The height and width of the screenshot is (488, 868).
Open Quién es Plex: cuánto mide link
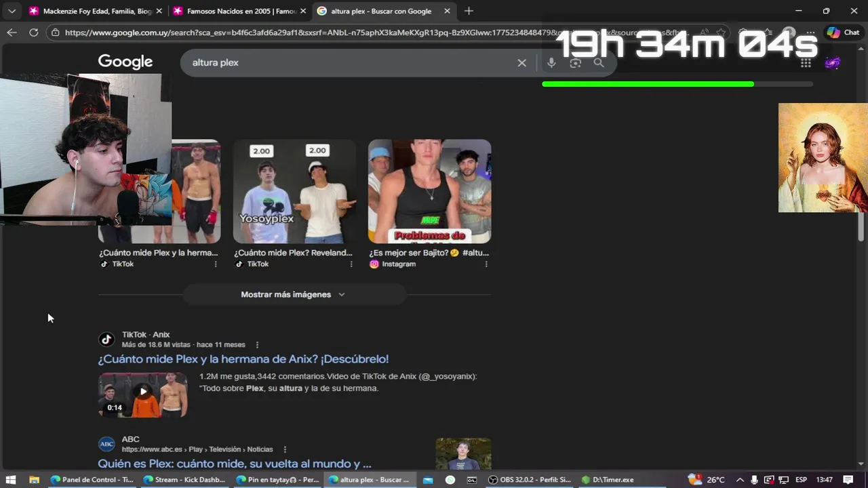235,464
